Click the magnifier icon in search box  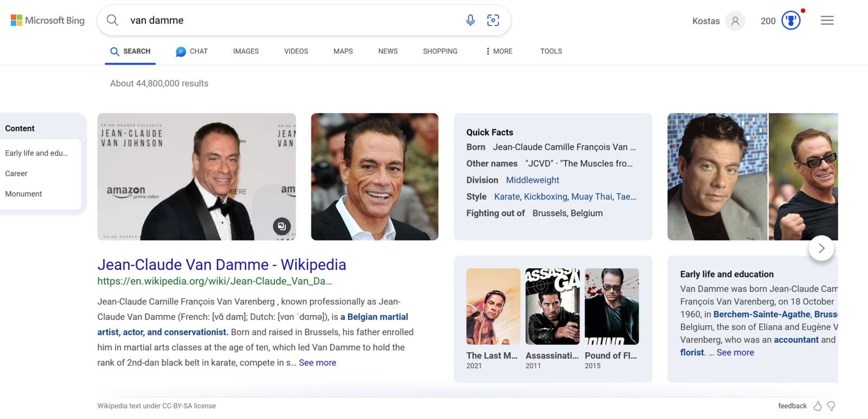[x=112, y=21]
